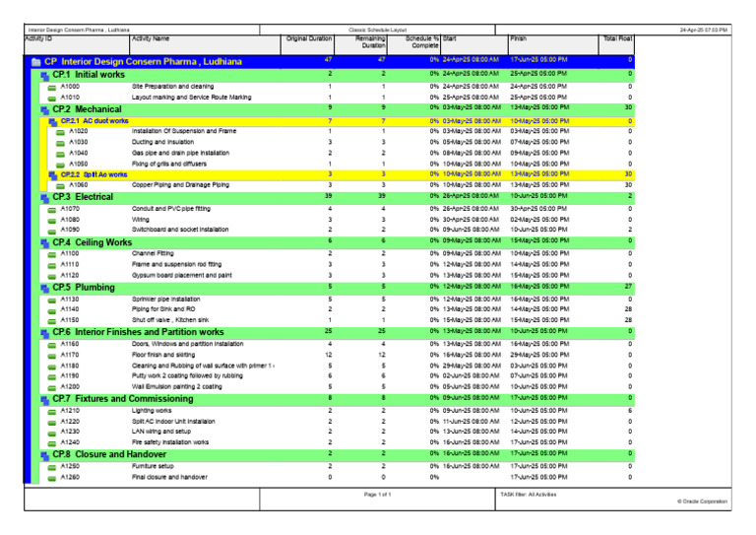Click 'Split AC Indoor Unit Installation' activity name

point(173,422)
